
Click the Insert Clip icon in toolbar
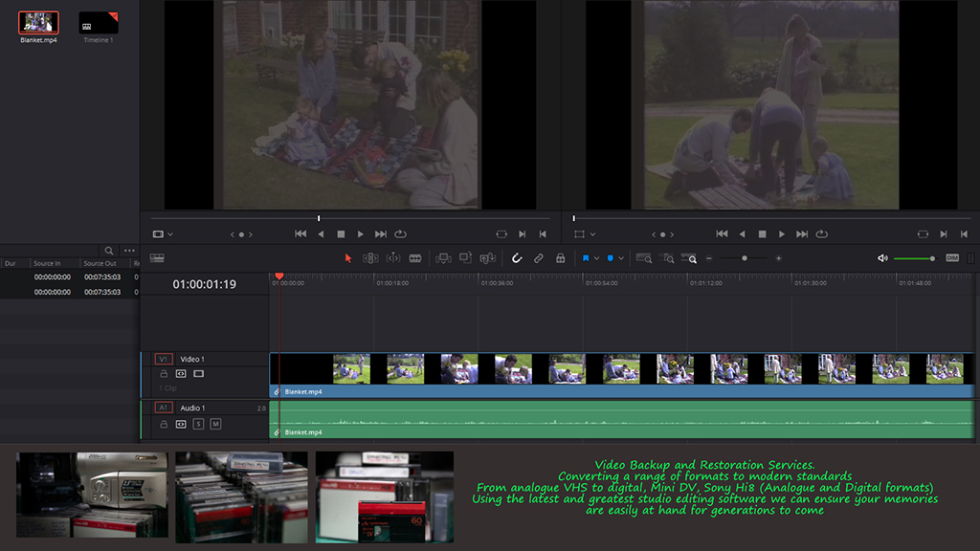443,258
